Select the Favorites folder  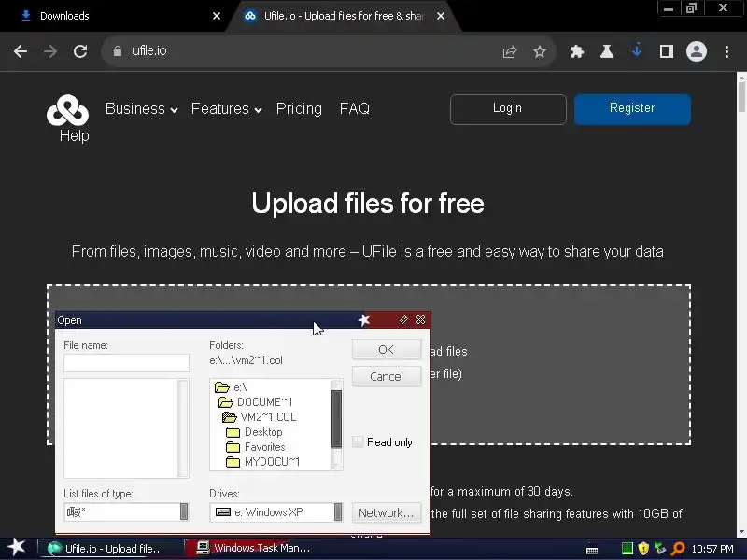point(255,447)
